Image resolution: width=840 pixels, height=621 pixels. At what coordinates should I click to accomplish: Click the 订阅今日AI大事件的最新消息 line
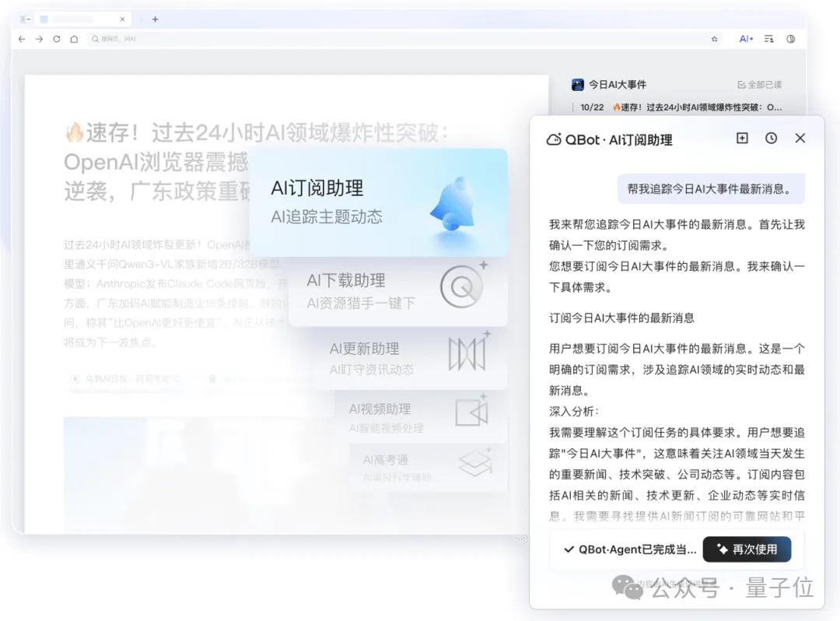pyautogui.click(x=621, y=318)
